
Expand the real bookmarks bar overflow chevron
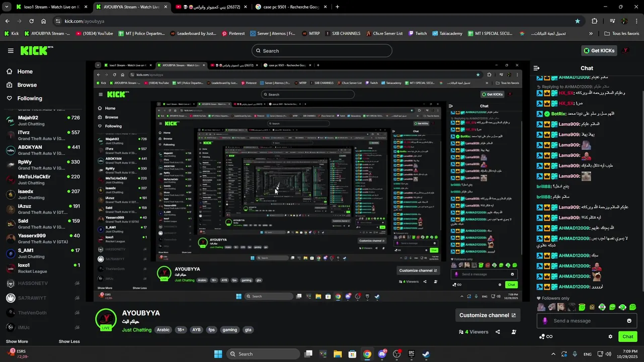point(591,34)
